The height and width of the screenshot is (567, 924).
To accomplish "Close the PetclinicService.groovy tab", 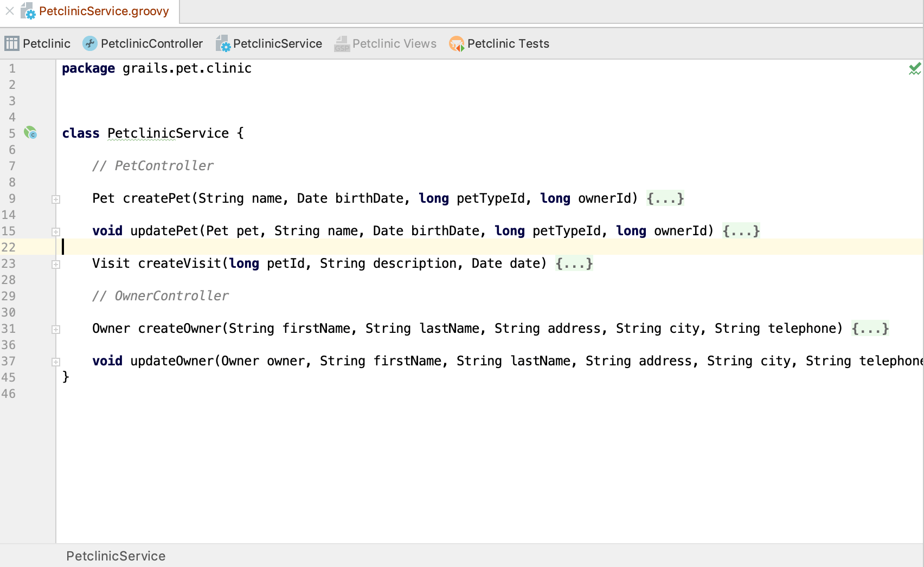I will pos(9,11).
